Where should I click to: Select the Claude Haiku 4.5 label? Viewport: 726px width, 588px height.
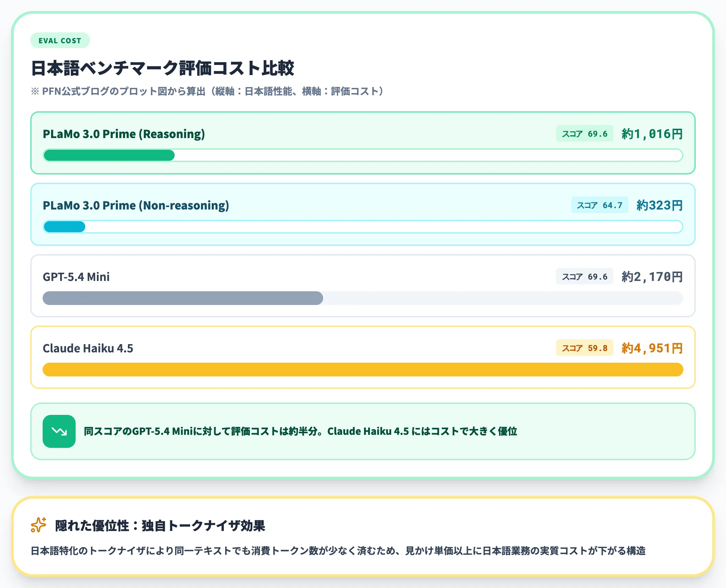(x=88, y=348)
